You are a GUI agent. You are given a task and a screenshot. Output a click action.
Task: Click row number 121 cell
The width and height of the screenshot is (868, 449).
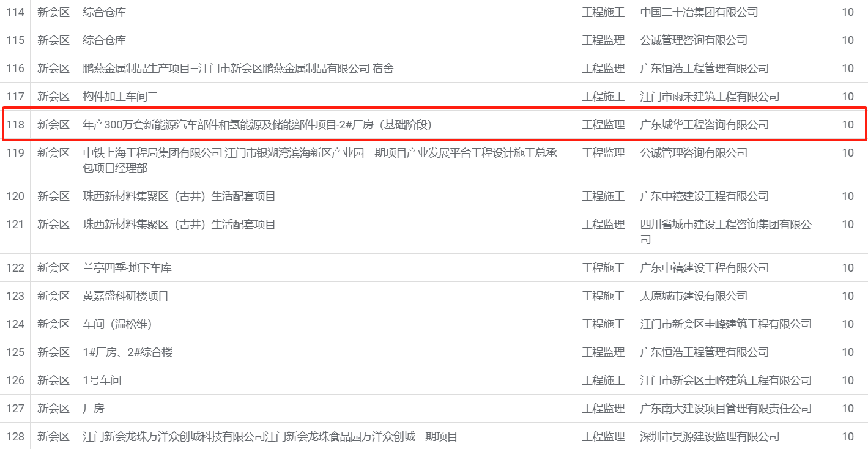(15, 224)
